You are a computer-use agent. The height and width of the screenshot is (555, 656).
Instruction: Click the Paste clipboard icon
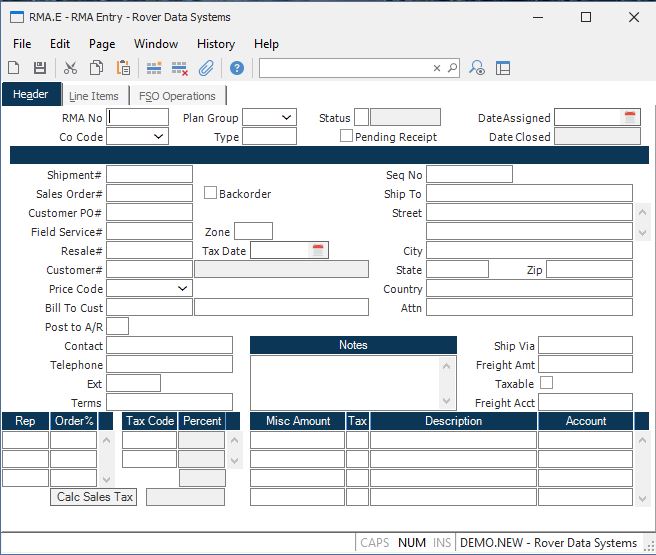click(x=123, y=68)
